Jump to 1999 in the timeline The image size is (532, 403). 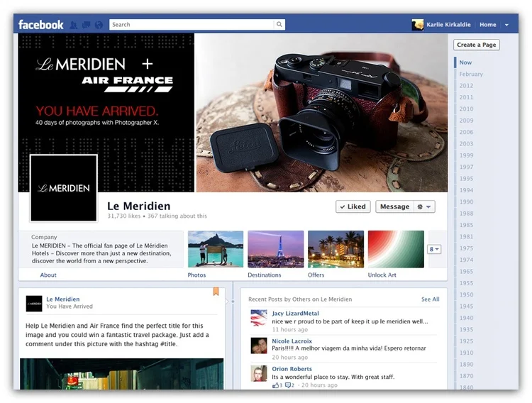click(466, 155)
